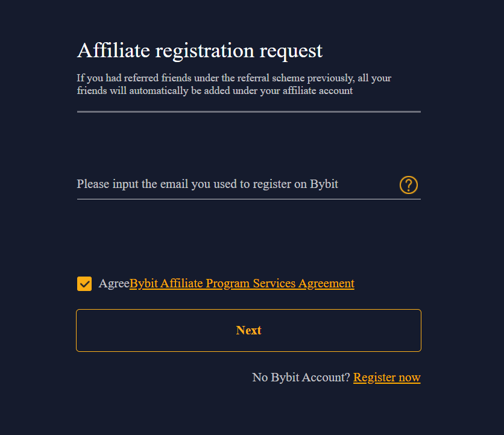The width and height of the screenshot is (504, 435).
Task: Click the question mark help icon
Action: coord(408,185)
